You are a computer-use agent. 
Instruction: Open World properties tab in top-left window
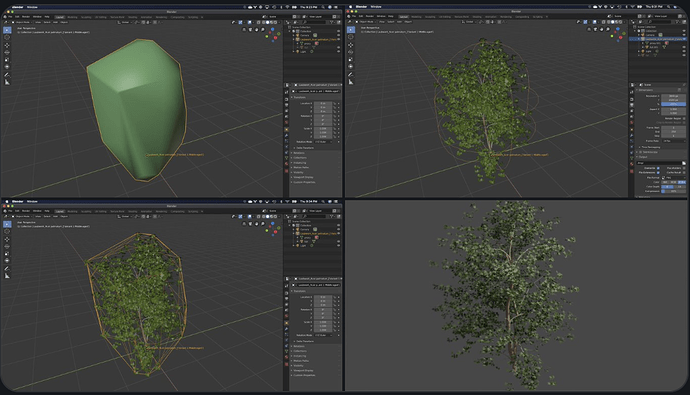click(x=286, y=122)
